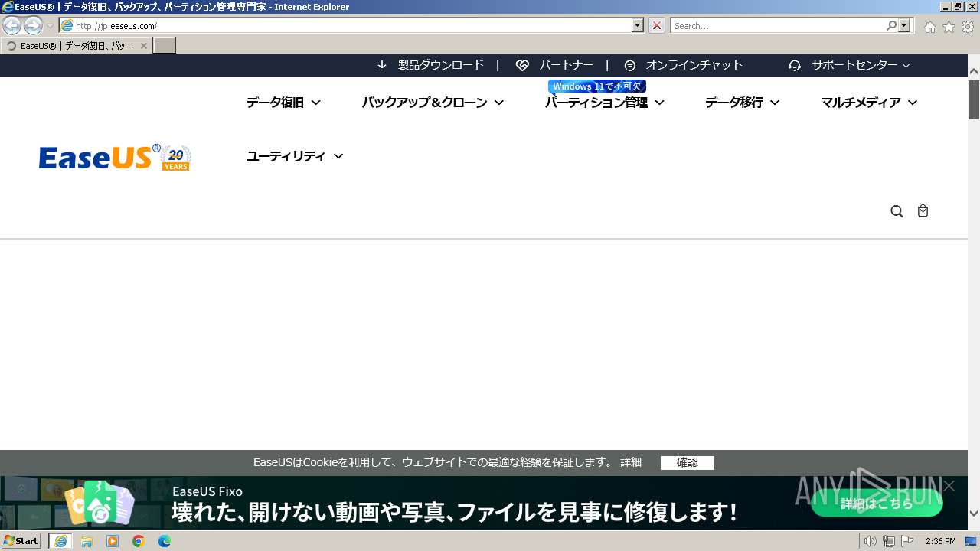The width and height of the screenshot is (980, 551).
Task: Click the Windows Start button
Action: pyautogui.click(x=21, y=541)
